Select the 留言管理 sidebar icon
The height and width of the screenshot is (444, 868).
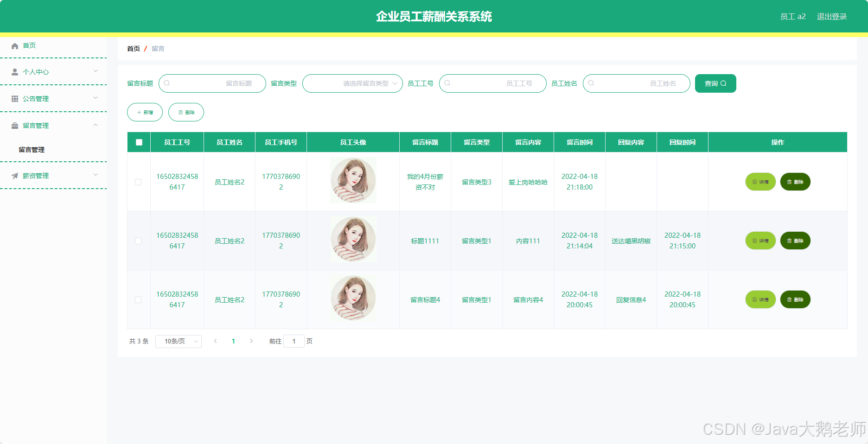tap(14, 125)
